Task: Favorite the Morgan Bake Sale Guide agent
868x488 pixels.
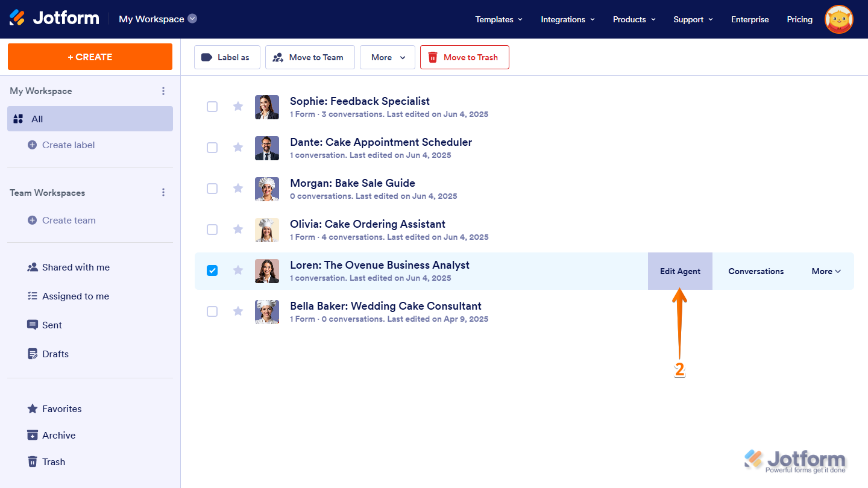Action: tap(238, 189)
